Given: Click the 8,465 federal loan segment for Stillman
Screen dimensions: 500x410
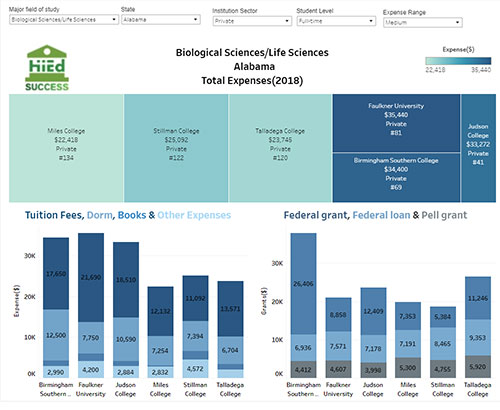Looking at the screenshot, I should click(443, 344).
